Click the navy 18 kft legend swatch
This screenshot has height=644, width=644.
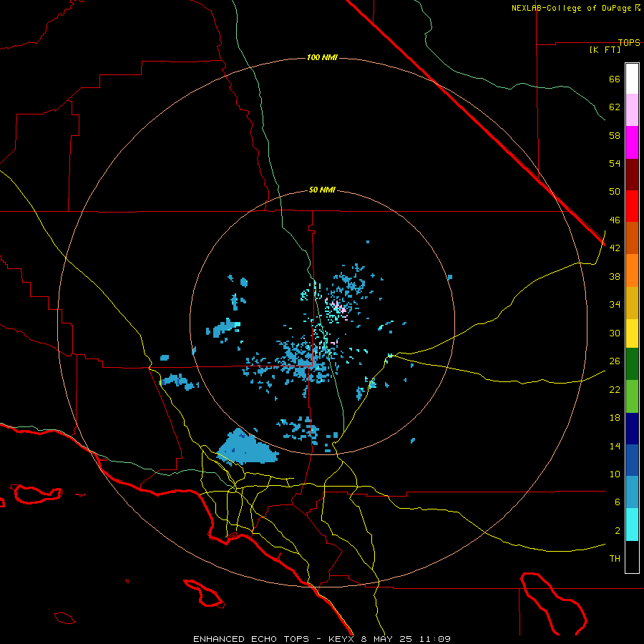632,429
